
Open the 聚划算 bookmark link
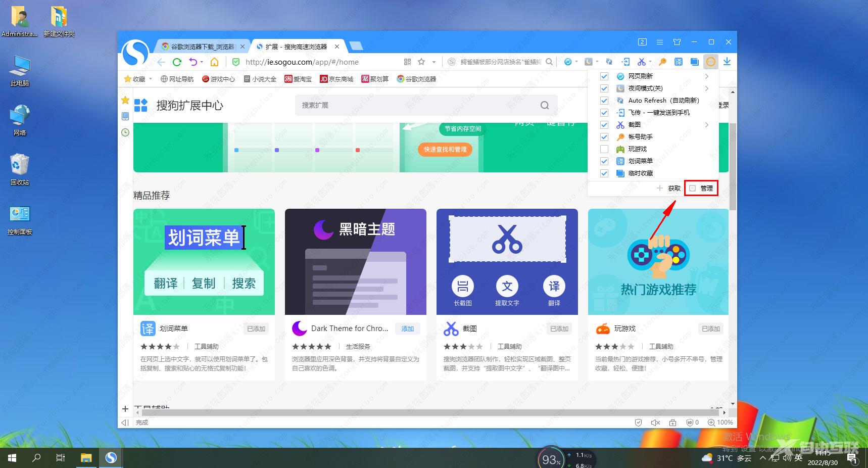coord(375,79)
